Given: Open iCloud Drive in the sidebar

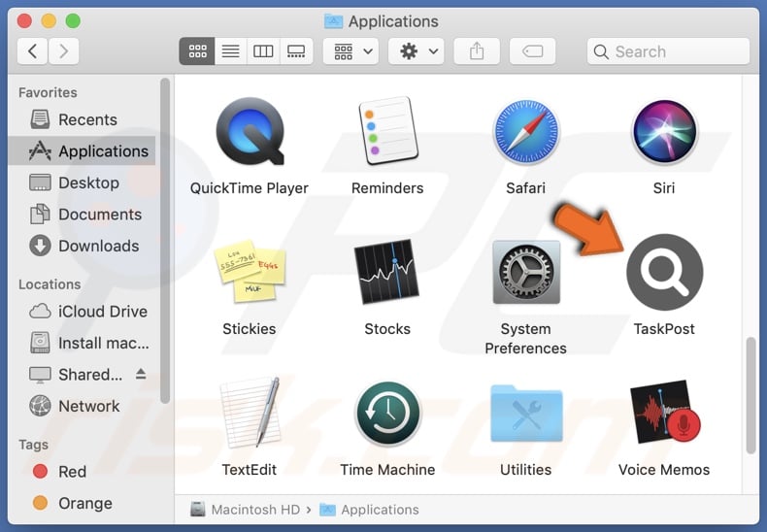Looking at the screenshot, I should click(x=82, y=311).
